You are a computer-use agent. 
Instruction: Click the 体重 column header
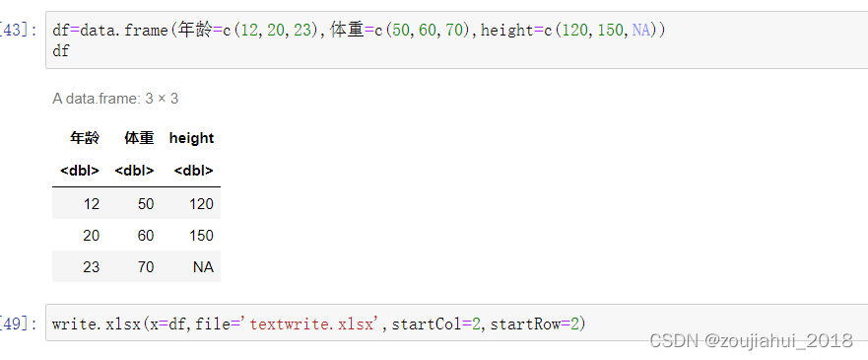[x=139, y=138]
